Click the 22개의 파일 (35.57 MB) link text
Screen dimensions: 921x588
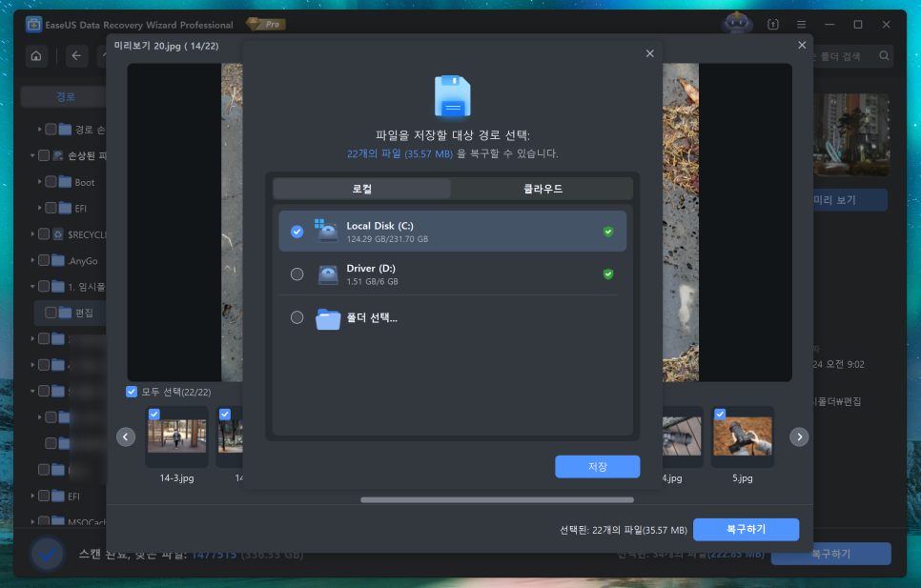[x=399, y=153]
